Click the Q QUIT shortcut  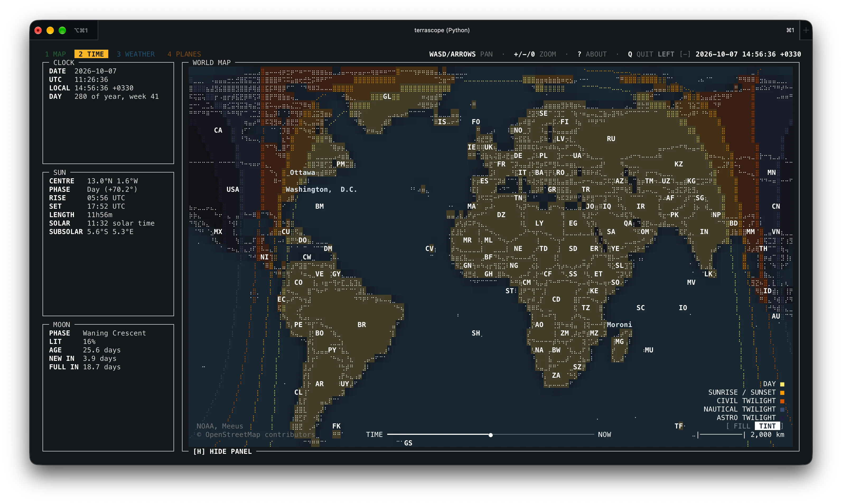[x=640, y=54]
